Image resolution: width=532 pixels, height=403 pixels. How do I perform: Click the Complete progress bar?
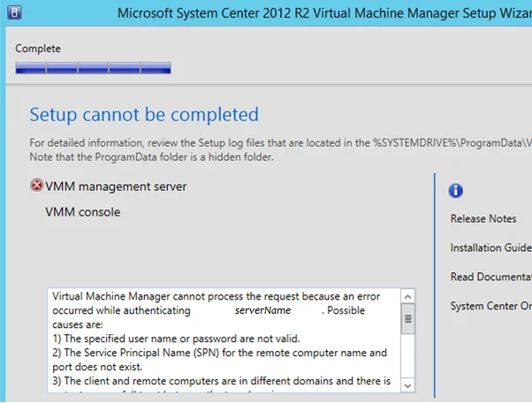93,67
